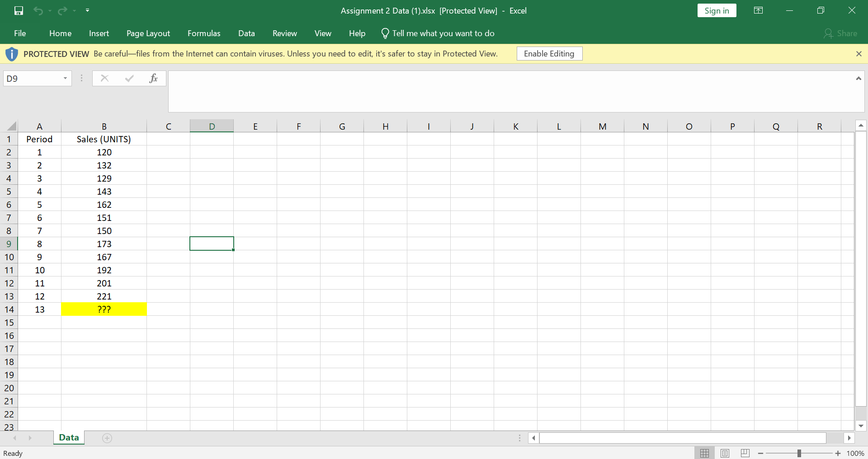
Task: Switch to the Formulas ribbon tab
Action: (x=204, y=33)
